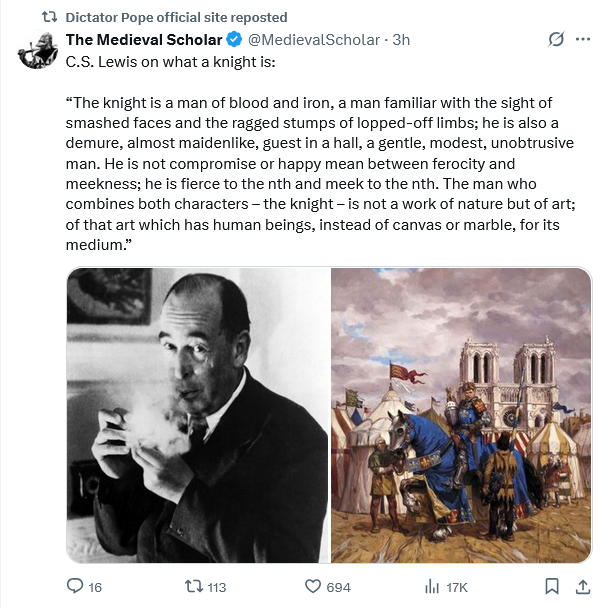Click the repost arrows icon beside 113

195,586
